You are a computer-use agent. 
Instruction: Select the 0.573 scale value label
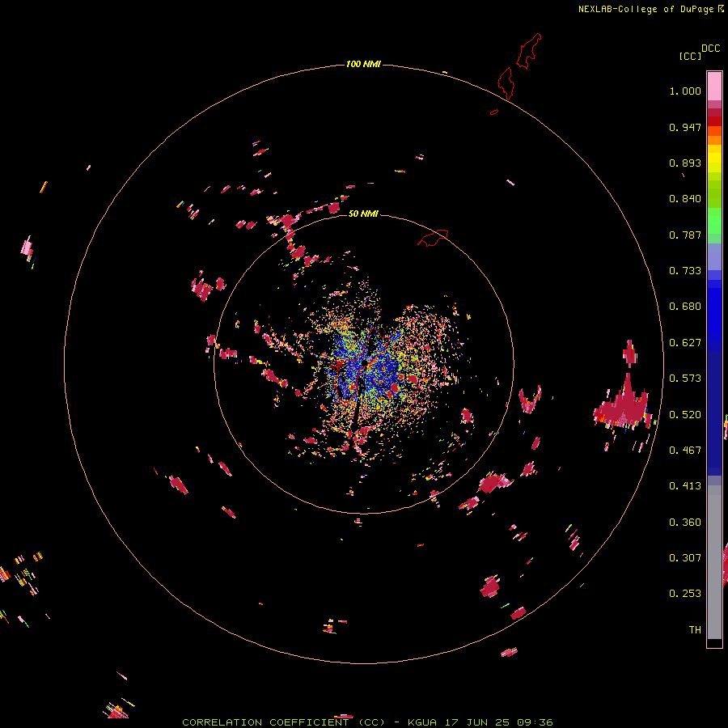click(685, 379)
